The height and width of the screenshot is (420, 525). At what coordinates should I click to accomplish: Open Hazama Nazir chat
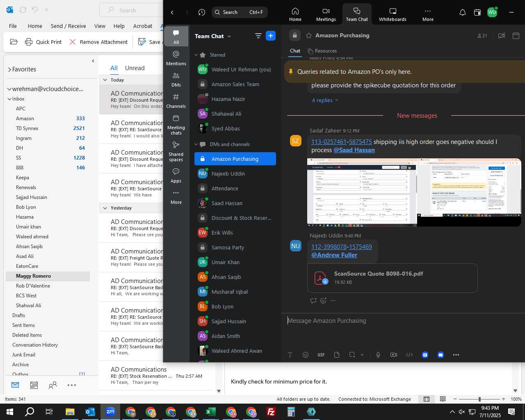pos(235,99)
